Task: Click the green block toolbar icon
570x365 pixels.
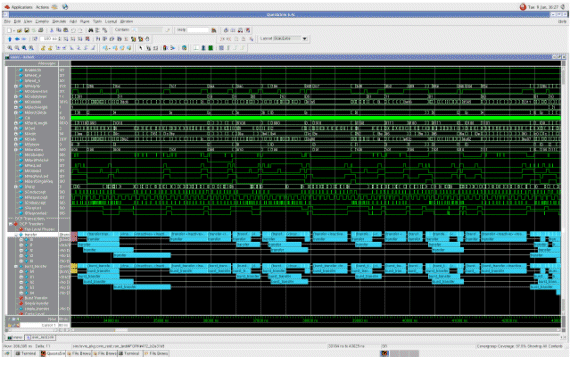Action: (x=210, y=48)
